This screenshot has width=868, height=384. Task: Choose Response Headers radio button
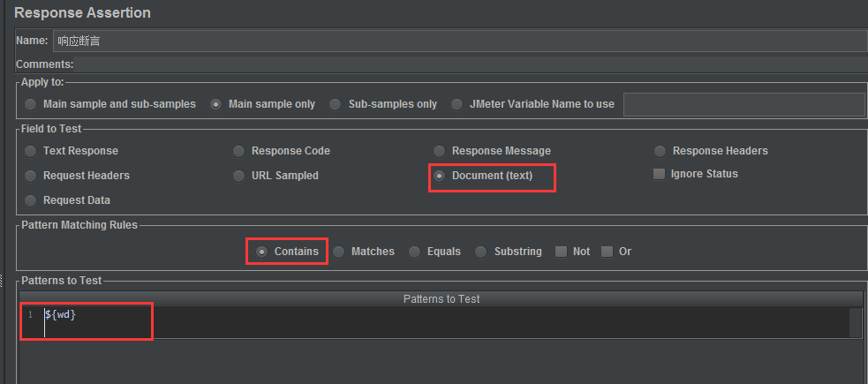660,151
